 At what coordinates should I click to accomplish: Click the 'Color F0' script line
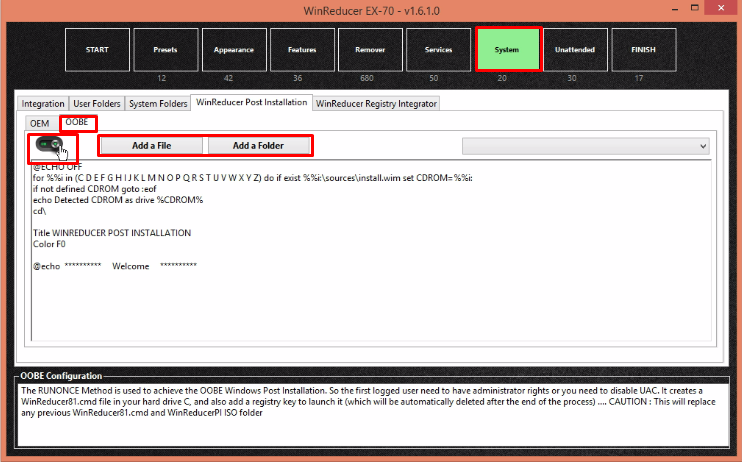49,244
